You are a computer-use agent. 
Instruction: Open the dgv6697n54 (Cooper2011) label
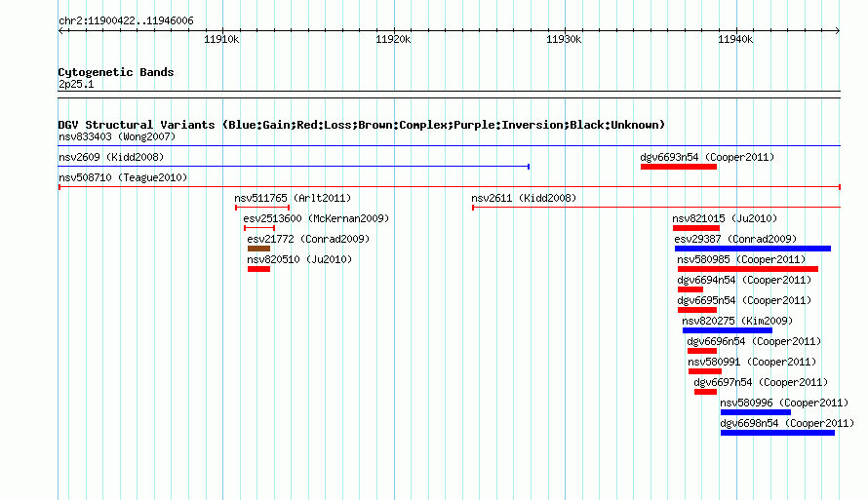tap(761, 382)
